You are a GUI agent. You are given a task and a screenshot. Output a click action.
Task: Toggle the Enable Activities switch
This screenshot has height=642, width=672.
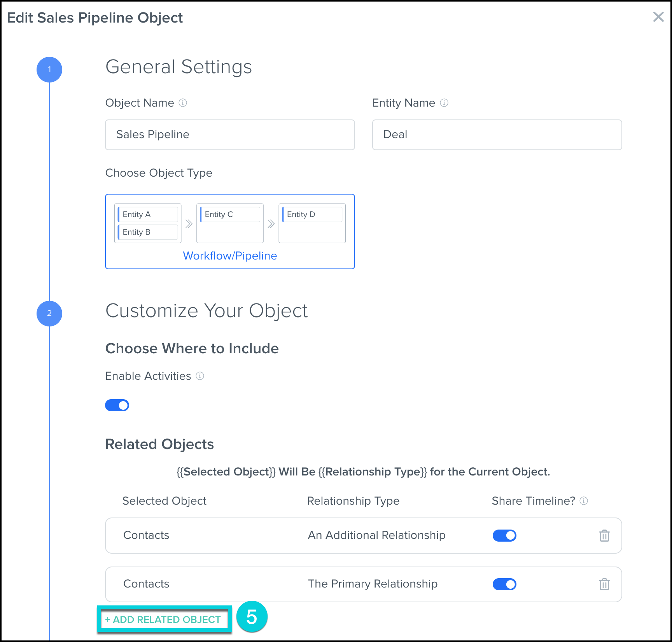[x=117, y=405]
